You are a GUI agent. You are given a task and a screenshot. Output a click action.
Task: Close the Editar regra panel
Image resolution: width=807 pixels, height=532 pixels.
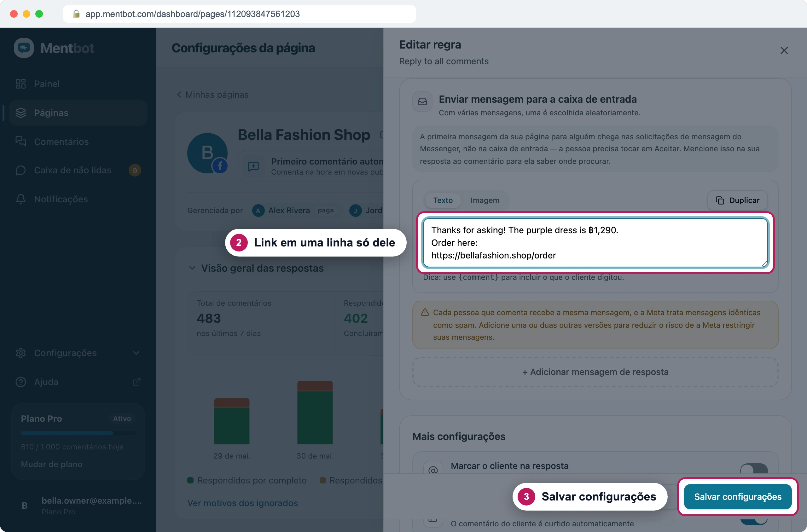point(784,50)
